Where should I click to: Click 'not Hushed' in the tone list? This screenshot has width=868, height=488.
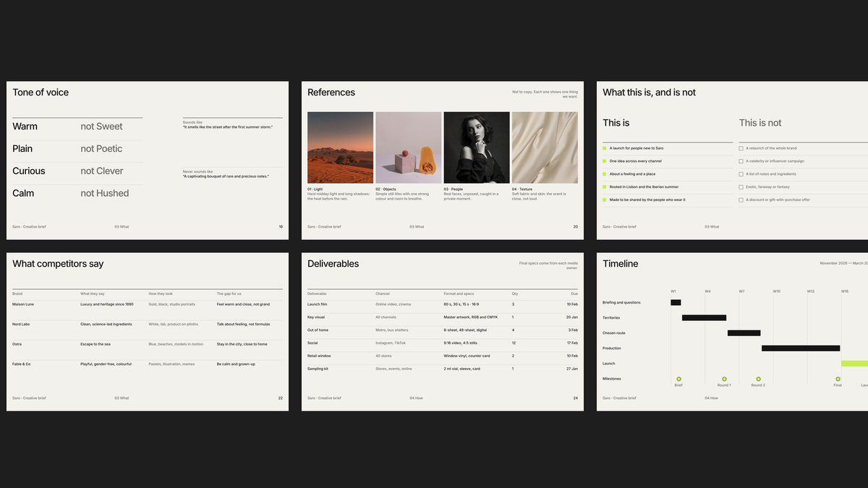(x=105, y=194)
